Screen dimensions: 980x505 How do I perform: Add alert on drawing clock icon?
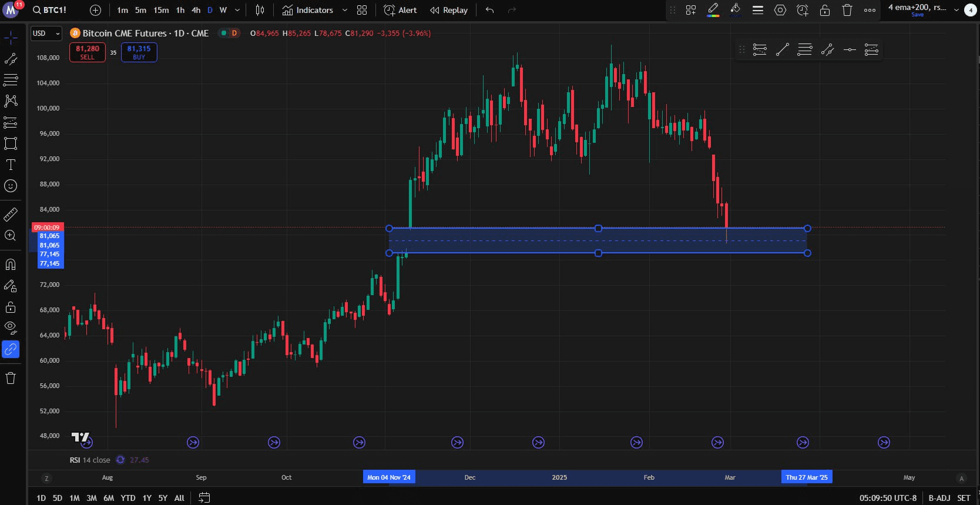(803, 10)
